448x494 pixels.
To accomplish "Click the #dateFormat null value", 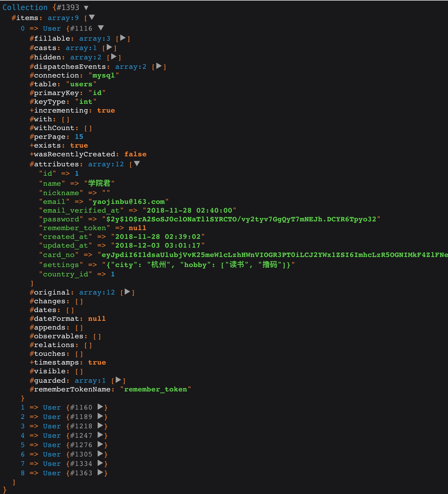I will (x=97, y=319).
